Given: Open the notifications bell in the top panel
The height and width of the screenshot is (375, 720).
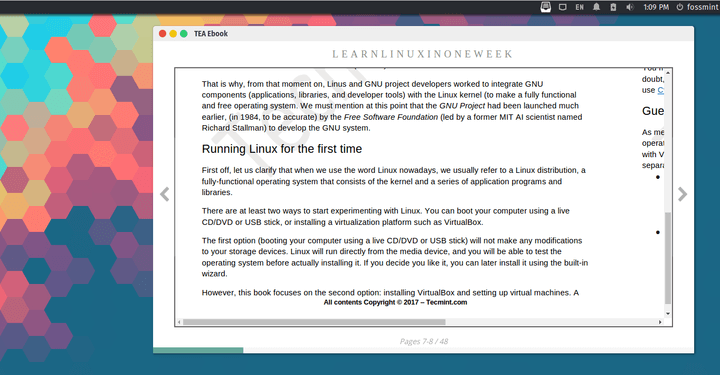Looking at the screenshot, I should pyautogui.click(x=596, y=7).
